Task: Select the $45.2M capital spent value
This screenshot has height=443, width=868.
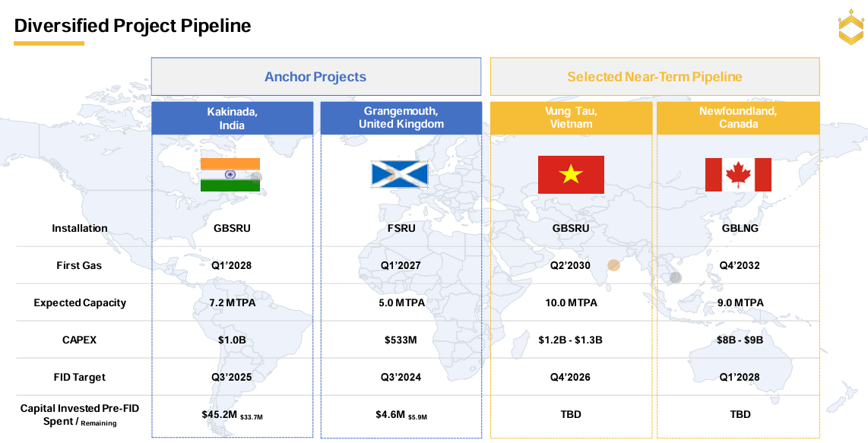Action: point(219,414)
